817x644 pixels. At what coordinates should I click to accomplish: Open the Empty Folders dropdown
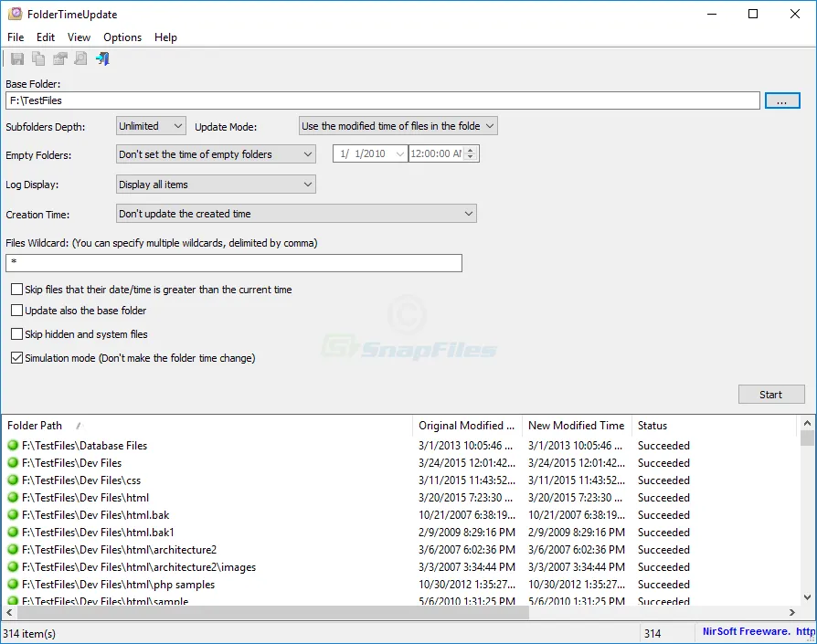(216, 154)
